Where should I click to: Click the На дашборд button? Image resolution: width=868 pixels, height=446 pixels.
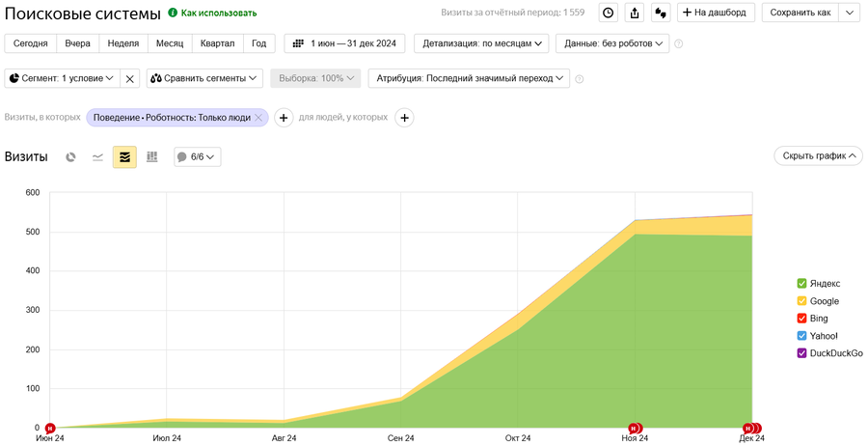[x=717, y=13]
